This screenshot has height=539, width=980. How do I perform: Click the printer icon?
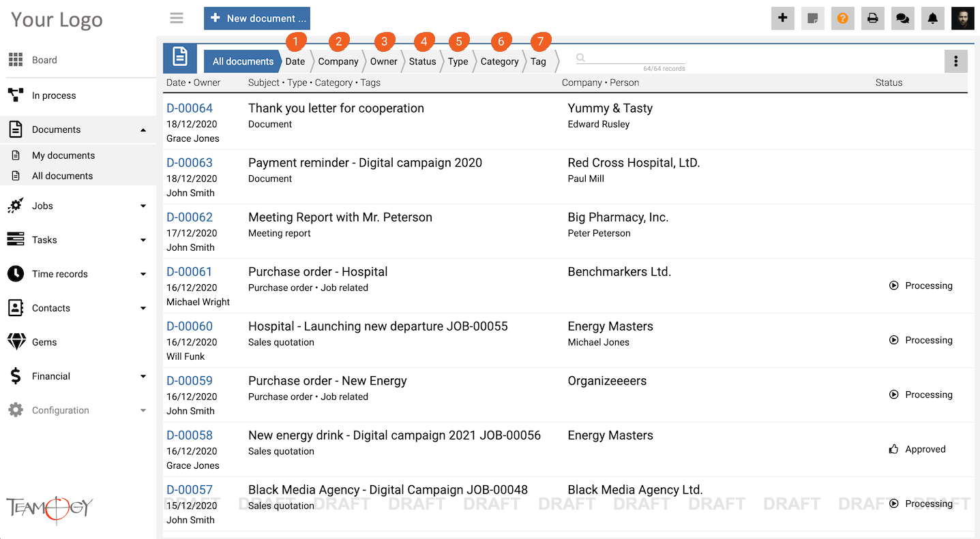[872, 18]
